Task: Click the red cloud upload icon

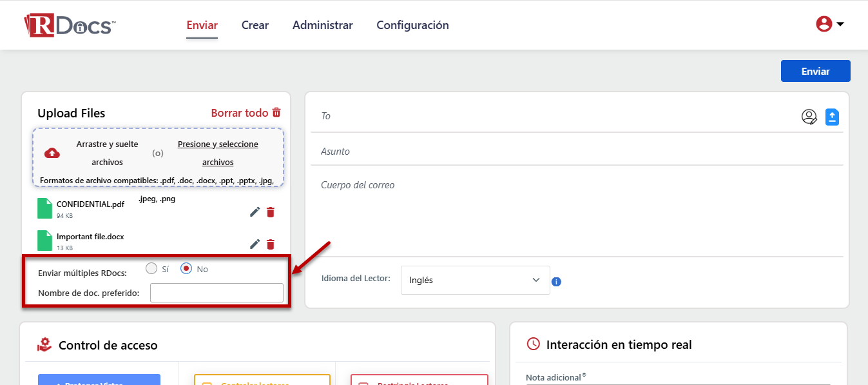Action: [x=52, y=153]
